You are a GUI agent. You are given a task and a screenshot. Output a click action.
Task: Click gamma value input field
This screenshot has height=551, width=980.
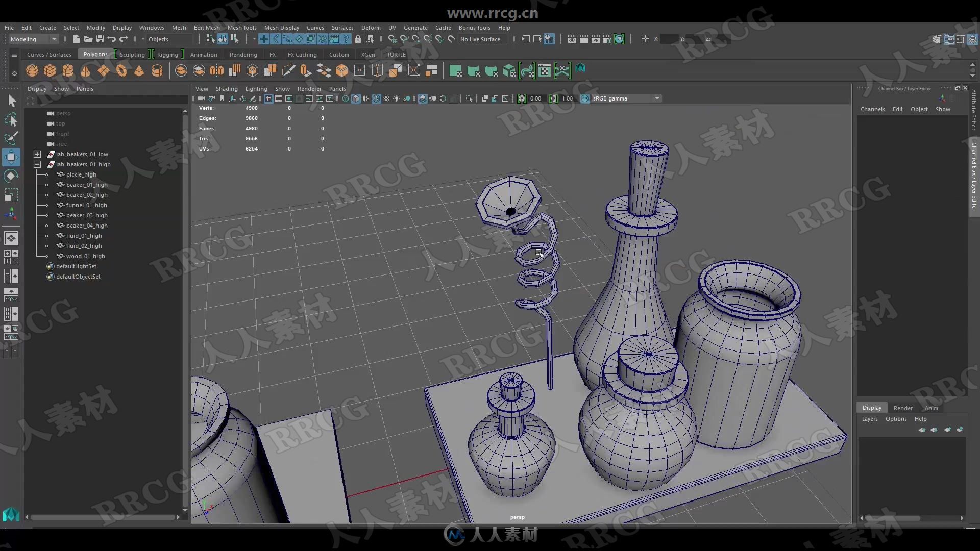[x=568, y=99]
